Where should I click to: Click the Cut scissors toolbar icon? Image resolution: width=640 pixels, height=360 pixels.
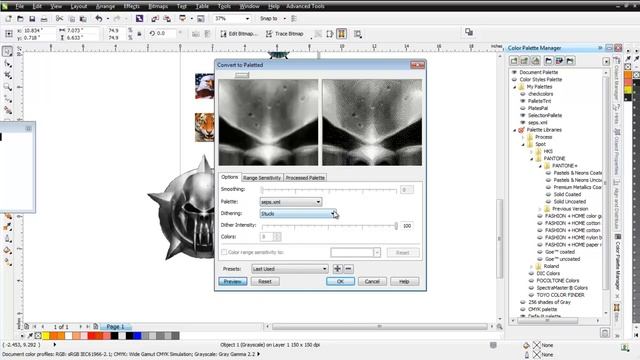[x=60, y=19]
